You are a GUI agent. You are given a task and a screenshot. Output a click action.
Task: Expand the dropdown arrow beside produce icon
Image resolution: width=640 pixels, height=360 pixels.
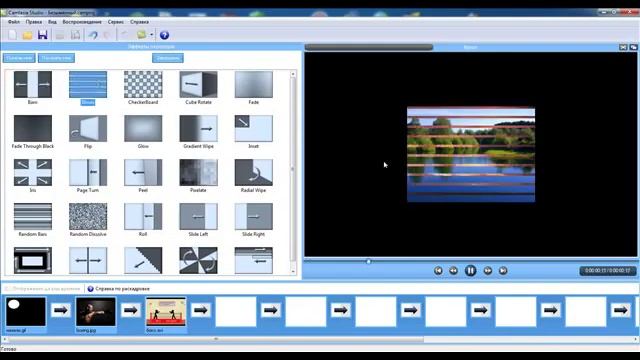point(151,35)
